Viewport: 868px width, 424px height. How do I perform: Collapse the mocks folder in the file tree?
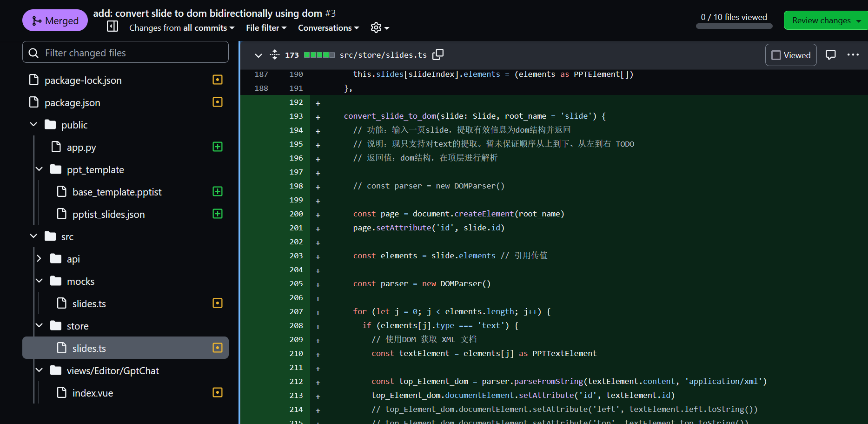tap(39, 281)
